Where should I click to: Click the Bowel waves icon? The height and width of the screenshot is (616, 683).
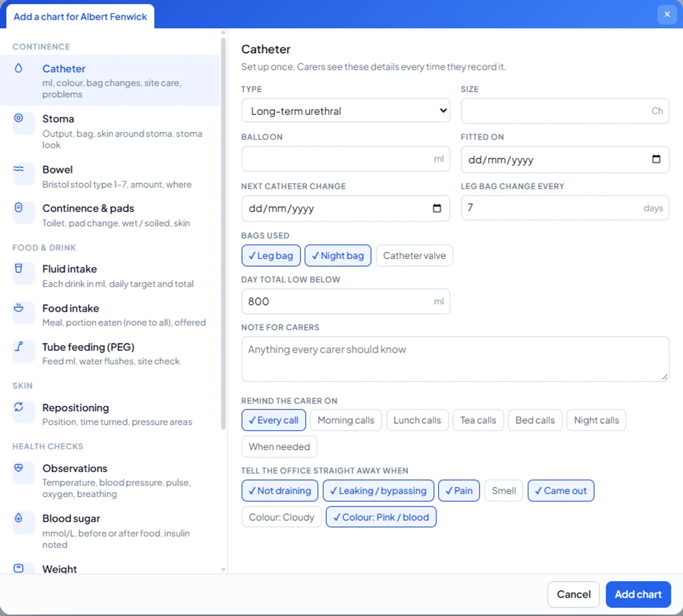(19, 169)
